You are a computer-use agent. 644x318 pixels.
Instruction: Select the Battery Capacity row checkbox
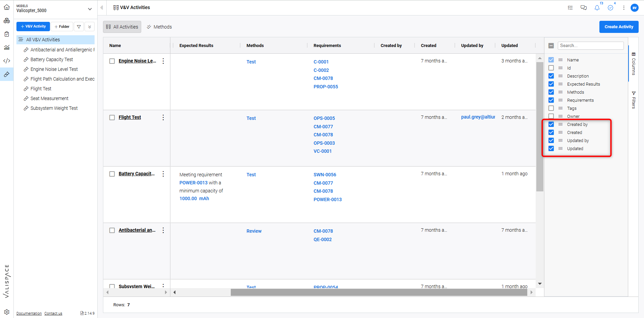coord(112,174)
